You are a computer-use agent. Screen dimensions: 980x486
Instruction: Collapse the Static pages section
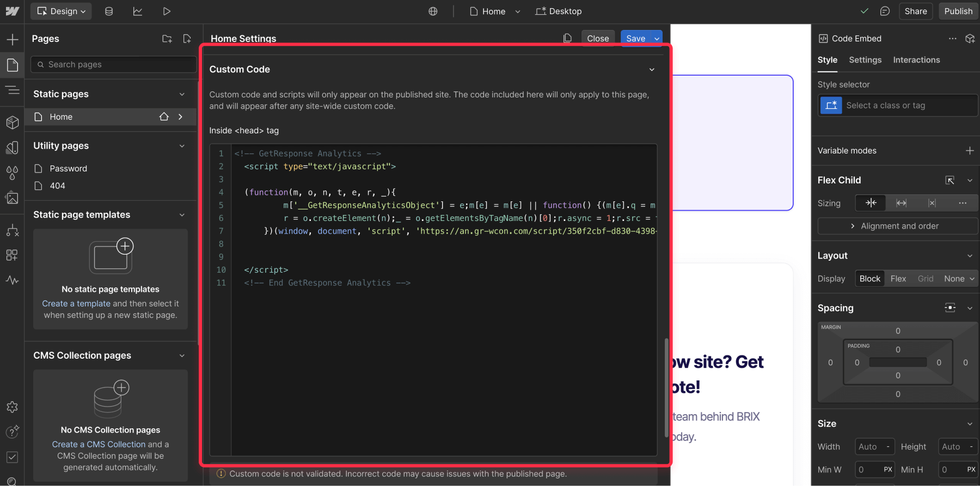point(182,94)
